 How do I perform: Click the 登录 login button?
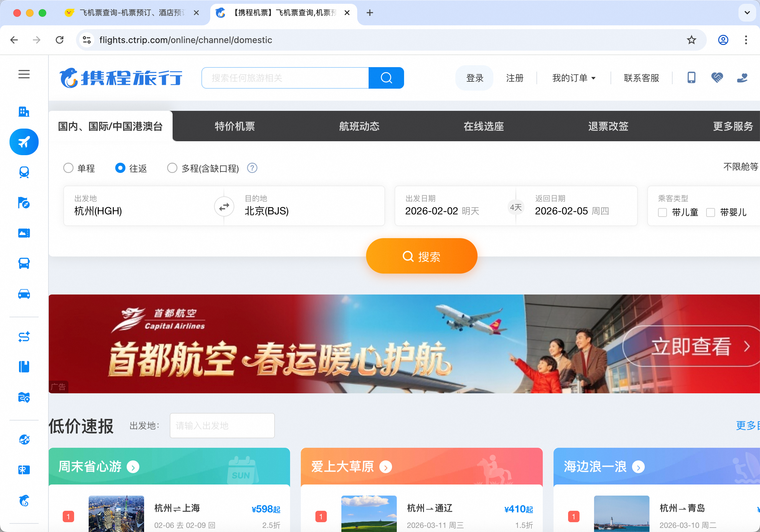pos(474,78)
